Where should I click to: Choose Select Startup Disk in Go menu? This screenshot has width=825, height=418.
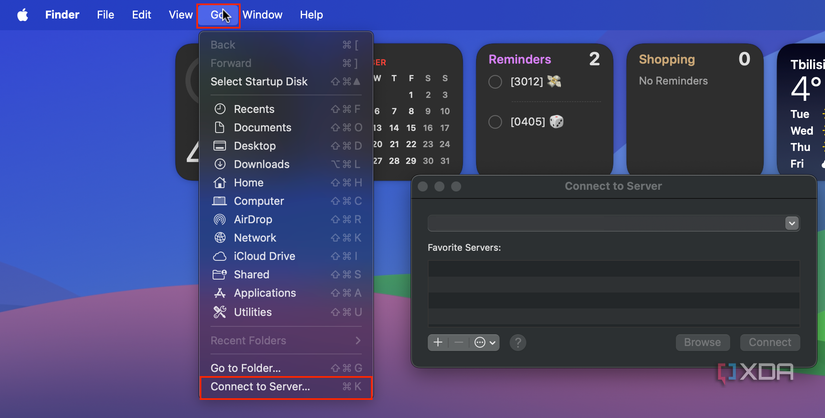pyautogui.click(x=286, y=82)
